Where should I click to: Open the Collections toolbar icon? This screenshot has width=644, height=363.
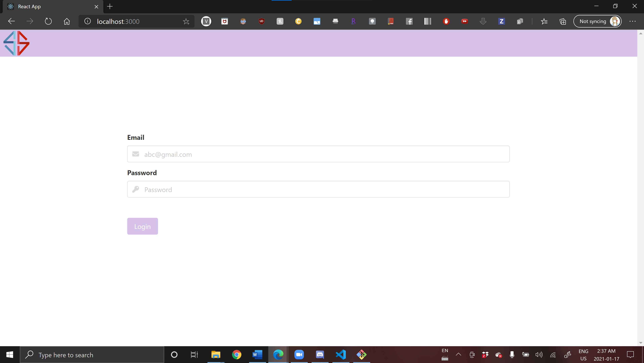563,22
